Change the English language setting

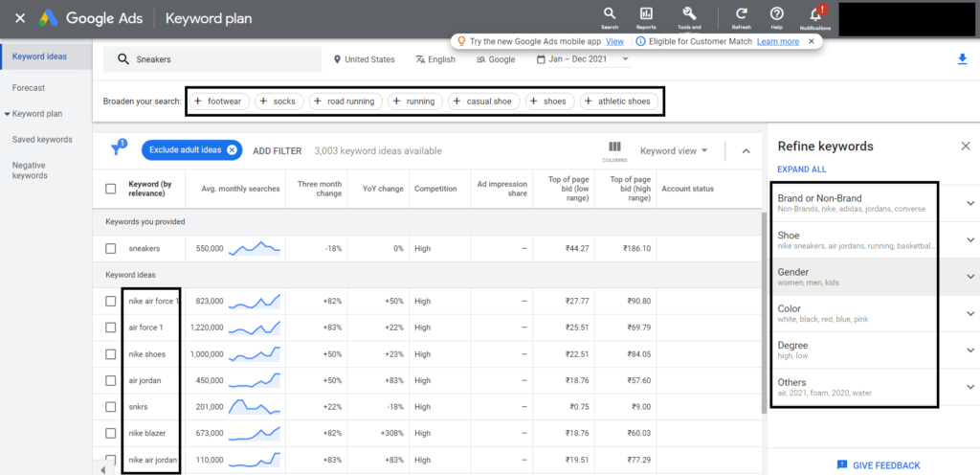pyautogui.click(x=435, y=59)
